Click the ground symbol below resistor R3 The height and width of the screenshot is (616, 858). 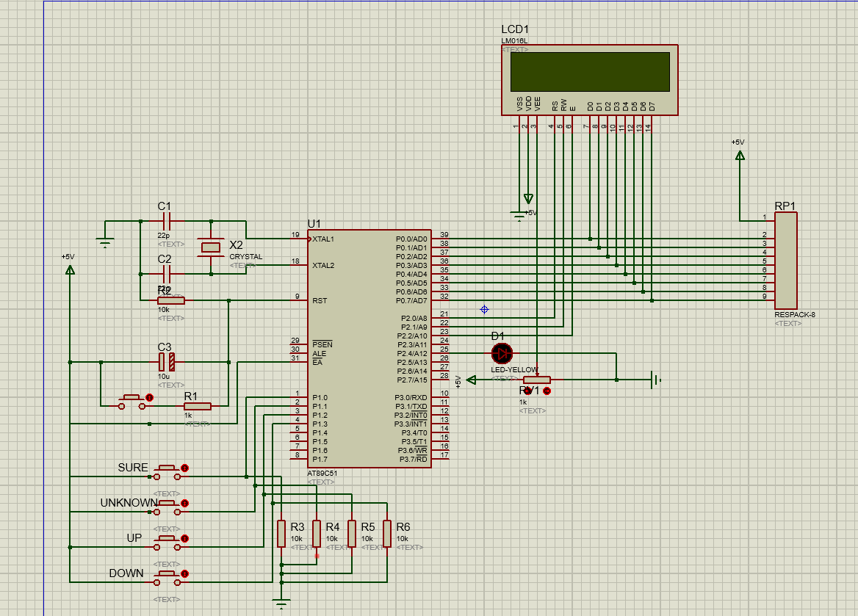point(281,604)
